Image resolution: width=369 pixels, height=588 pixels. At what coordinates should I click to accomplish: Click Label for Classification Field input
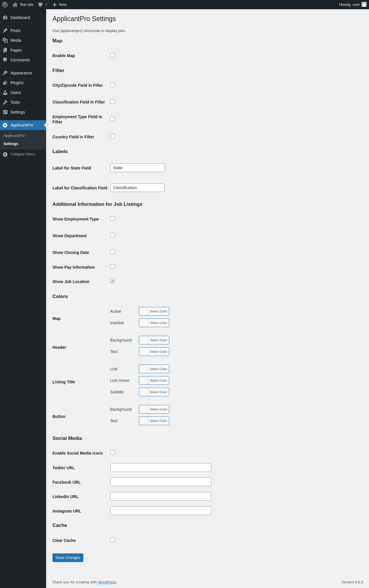[138, 188]
